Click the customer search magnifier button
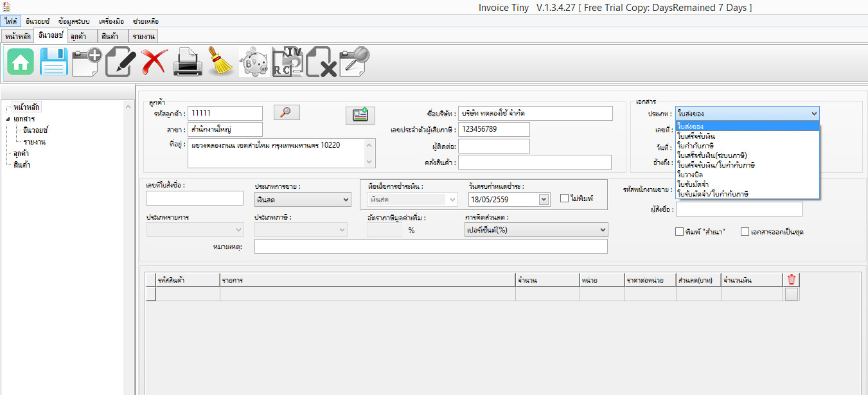Image resolution: width=868 pixels, height=395 pixels. 287,112
